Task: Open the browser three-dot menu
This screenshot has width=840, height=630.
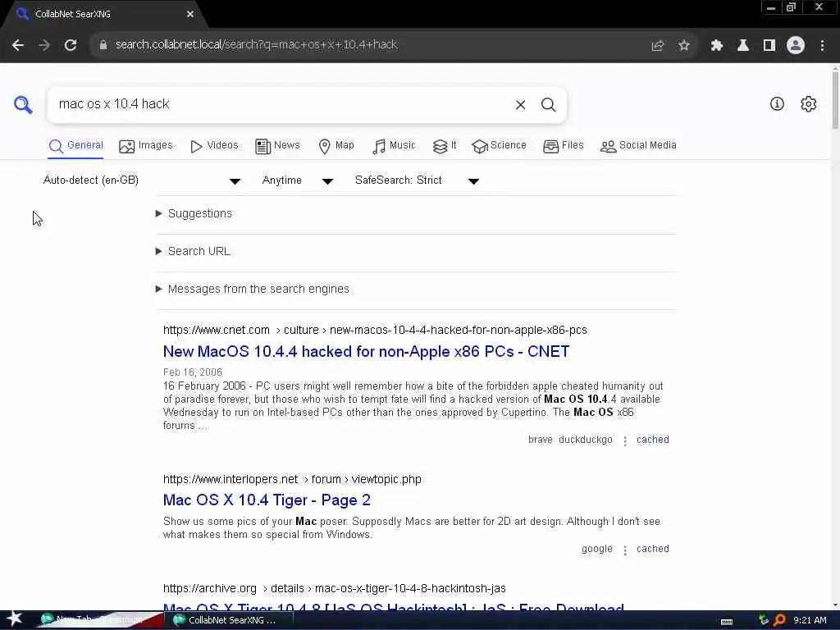Action: coord(822,46)
